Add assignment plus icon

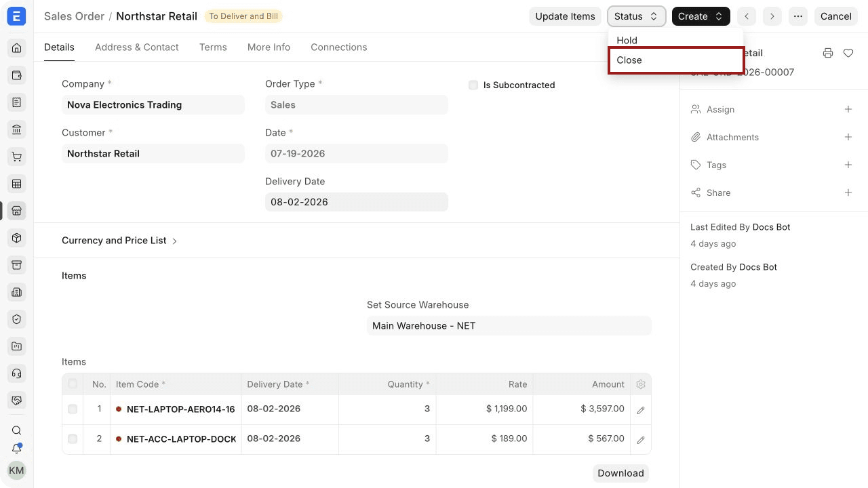848,109
